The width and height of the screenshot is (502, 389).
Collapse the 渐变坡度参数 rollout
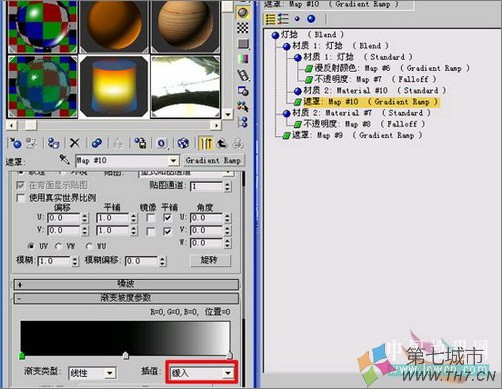coord(126,298)
